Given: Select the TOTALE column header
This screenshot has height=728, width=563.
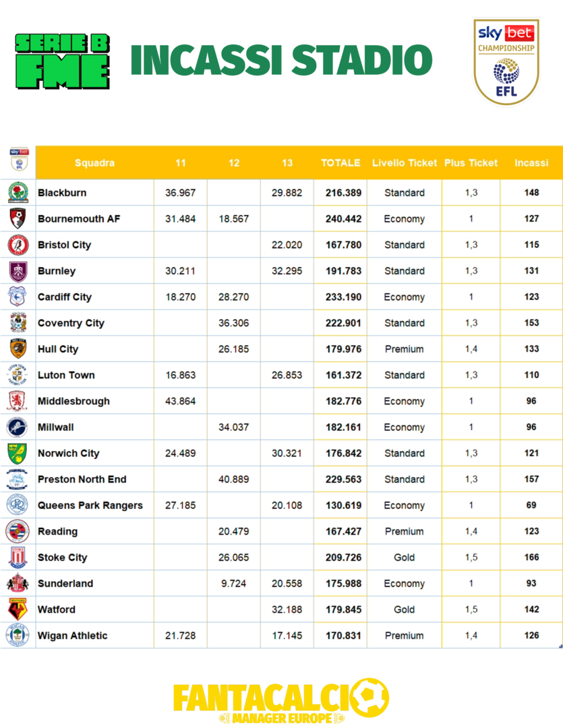Looking at the screenshot, I should tap(340, 163).
